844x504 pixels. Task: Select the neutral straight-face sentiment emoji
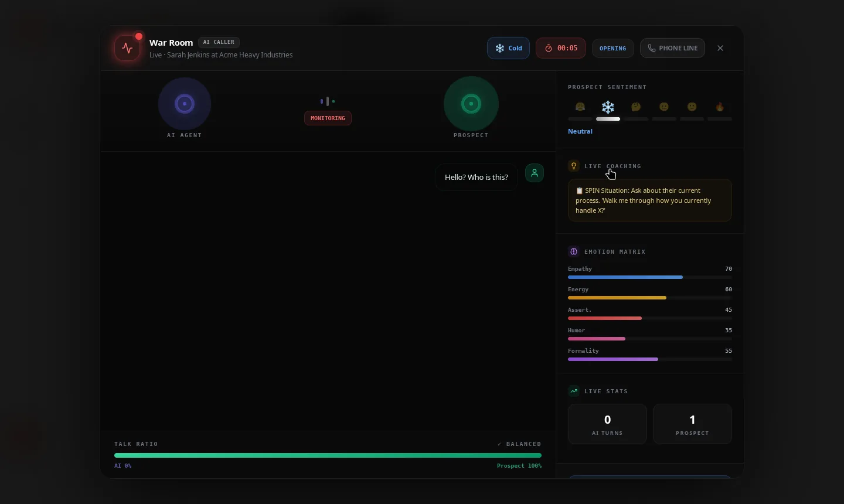[x=664, y=107]
